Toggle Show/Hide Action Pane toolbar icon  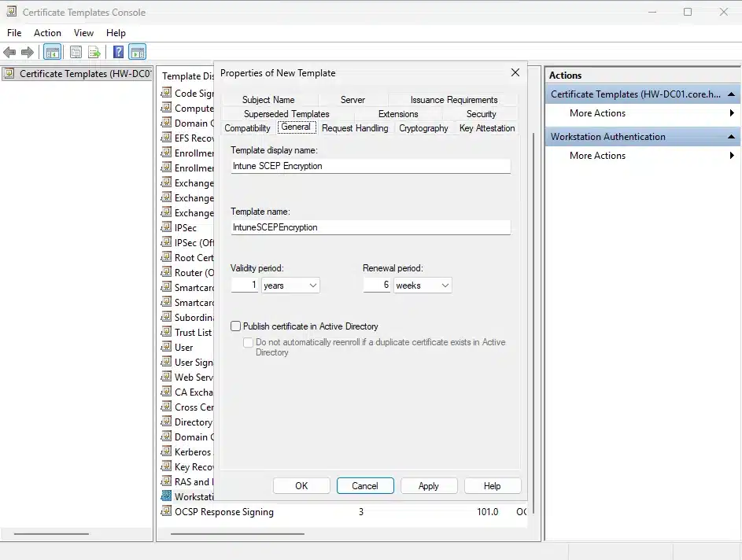(x=137, y=53)
